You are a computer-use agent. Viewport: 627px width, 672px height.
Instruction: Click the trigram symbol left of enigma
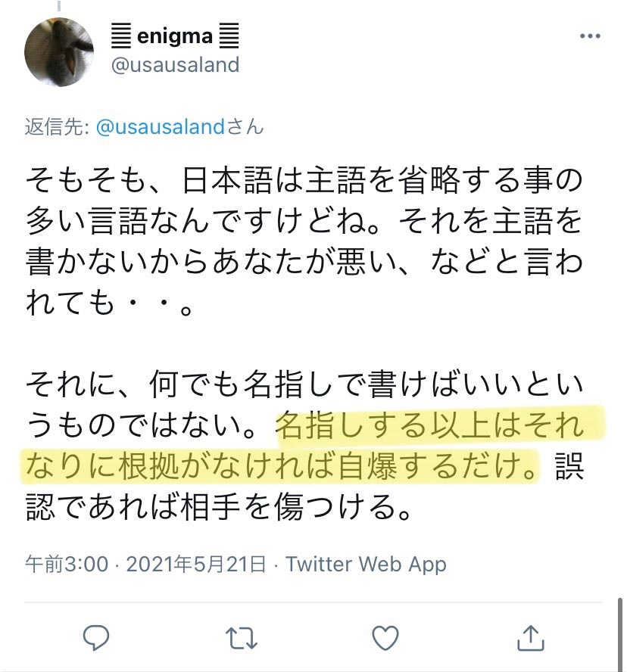(x=121, y=36)
